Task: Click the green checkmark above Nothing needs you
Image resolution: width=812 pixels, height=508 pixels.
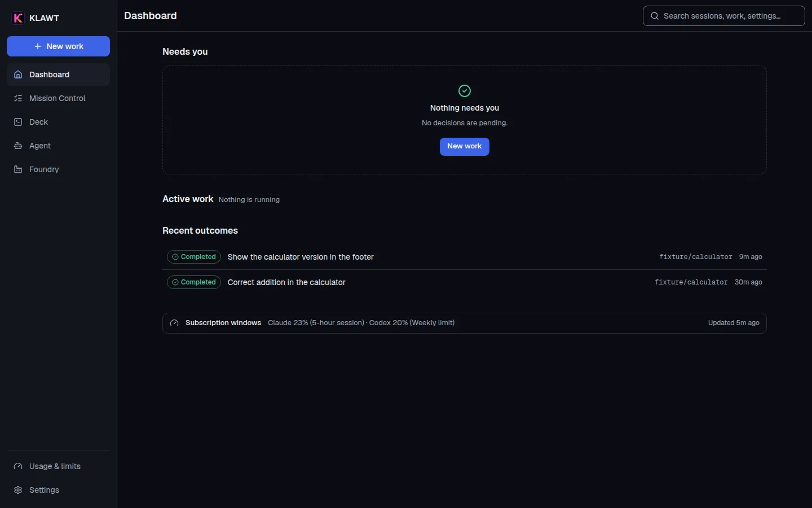Action: point(465,91)
